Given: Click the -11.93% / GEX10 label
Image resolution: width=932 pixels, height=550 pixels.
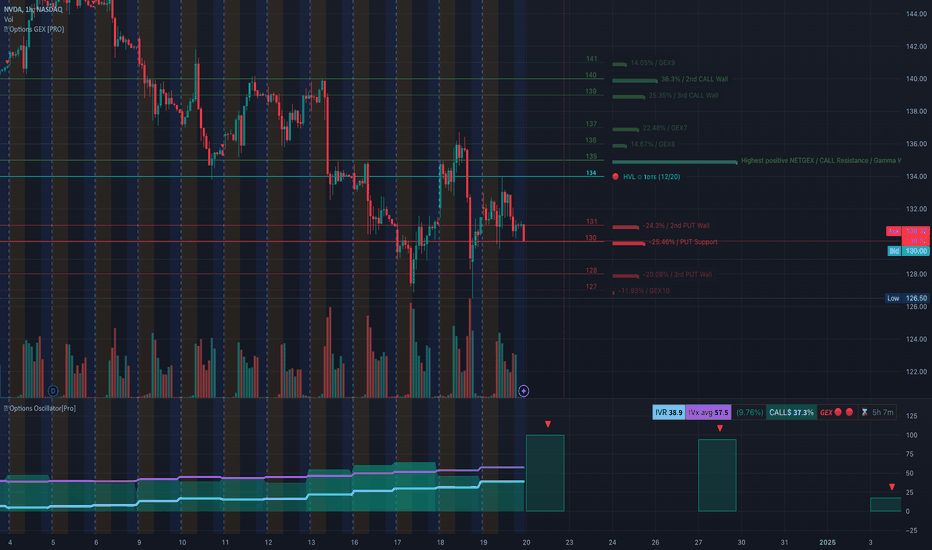Looking at the screenshot, I should (644, 291).
